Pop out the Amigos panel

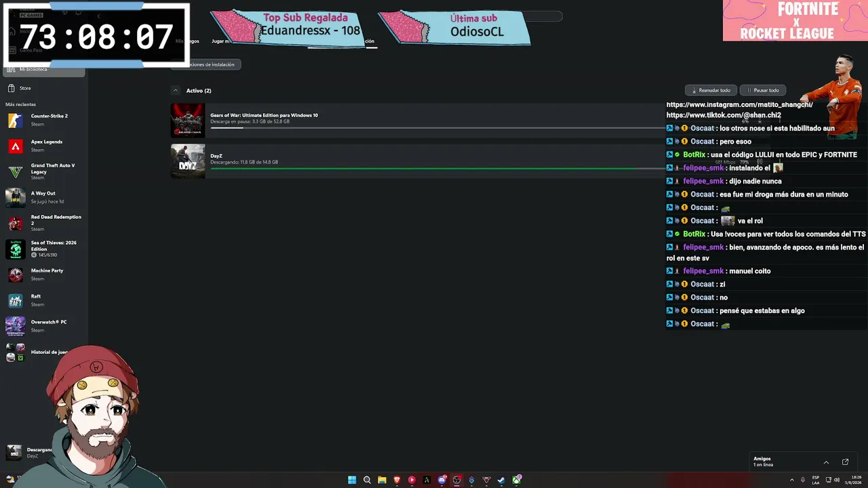(845, 462)
